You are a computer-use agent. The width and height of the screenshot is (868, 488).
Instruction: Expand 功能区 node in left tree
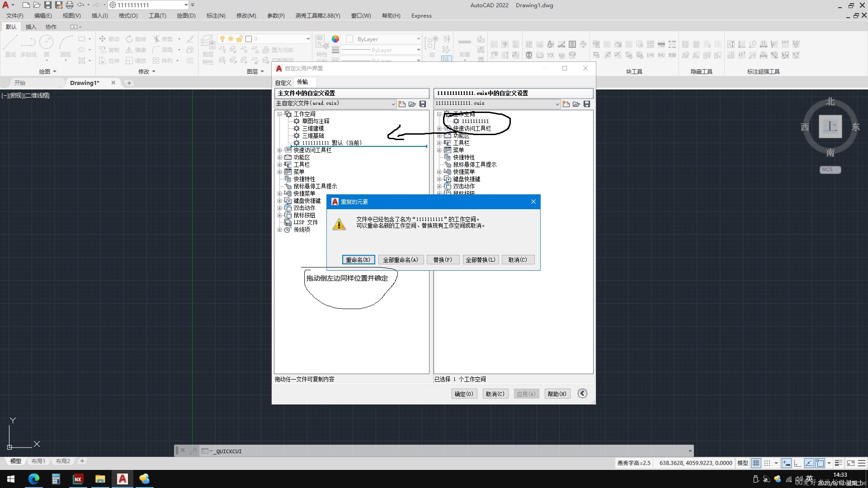[279, 157]
